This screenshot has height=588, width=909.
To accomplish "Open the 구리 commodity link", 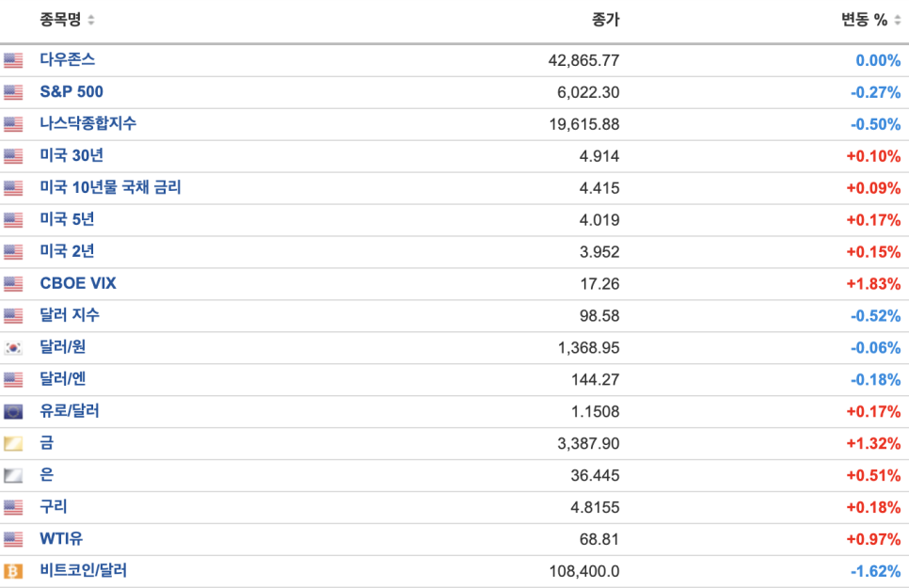I will pyautogui.click(x=54, y=506).
